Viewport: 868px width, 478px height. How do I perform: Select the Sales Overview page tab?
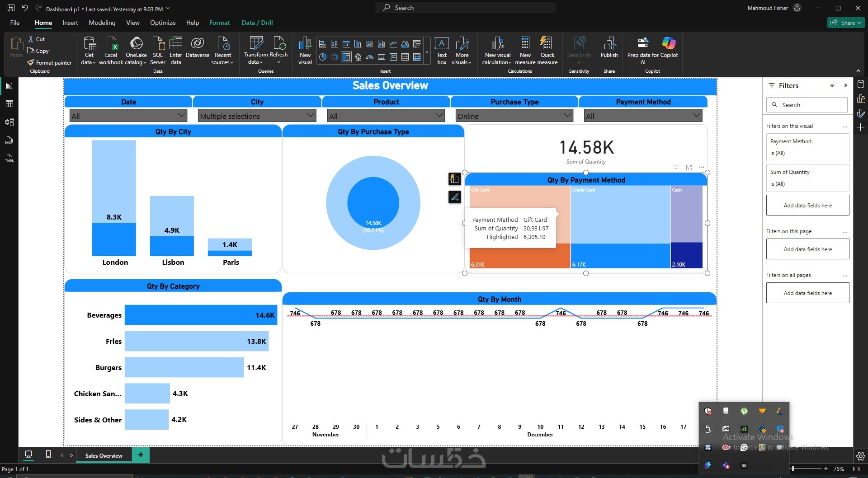(104, 455)
